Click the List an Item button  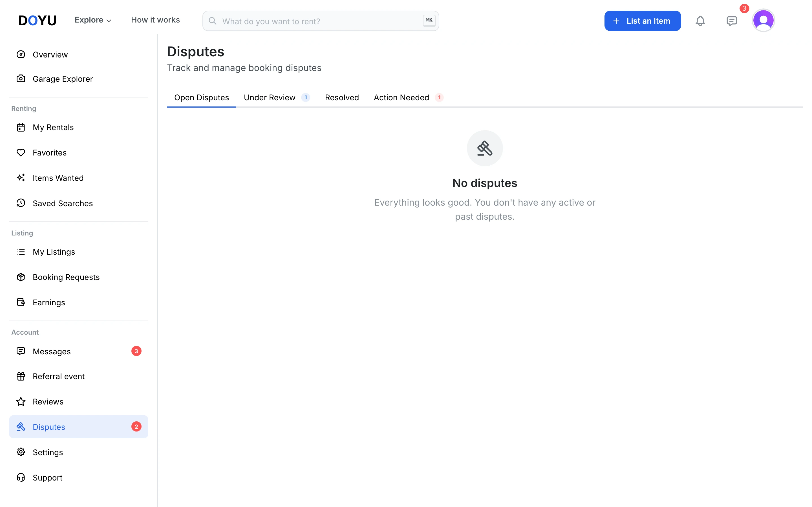click(x=642, y=21)
